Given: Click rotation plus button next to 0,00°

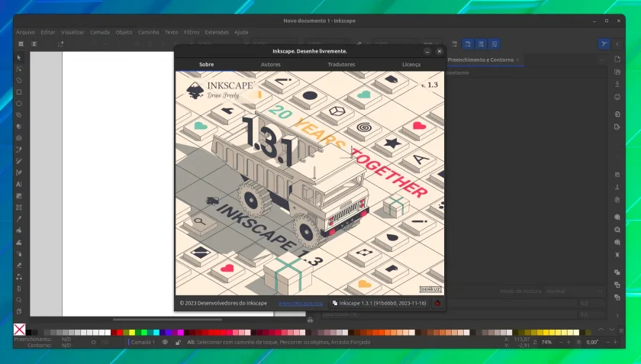Looking at the screenshot, I should pyautogui.click(x=615, y=343).
